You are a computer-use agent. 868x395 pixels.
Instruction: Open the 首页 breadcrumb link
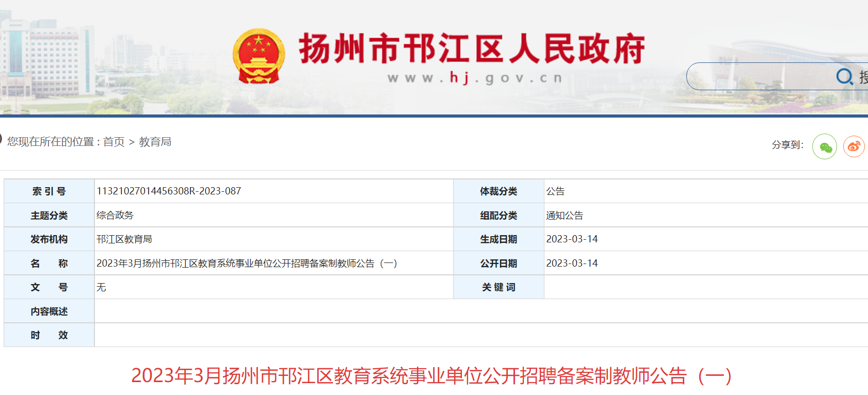pyautogui.click(x=114, y=142)
